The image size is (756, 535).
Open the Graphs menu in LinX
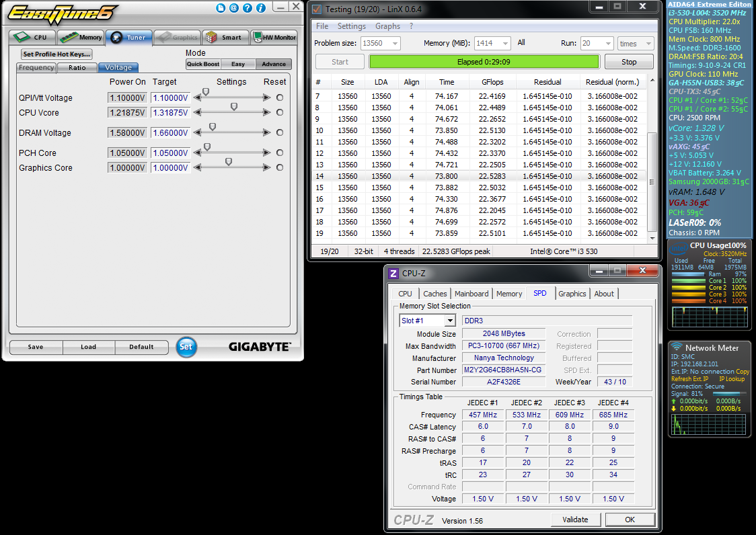tap(387, 26)
